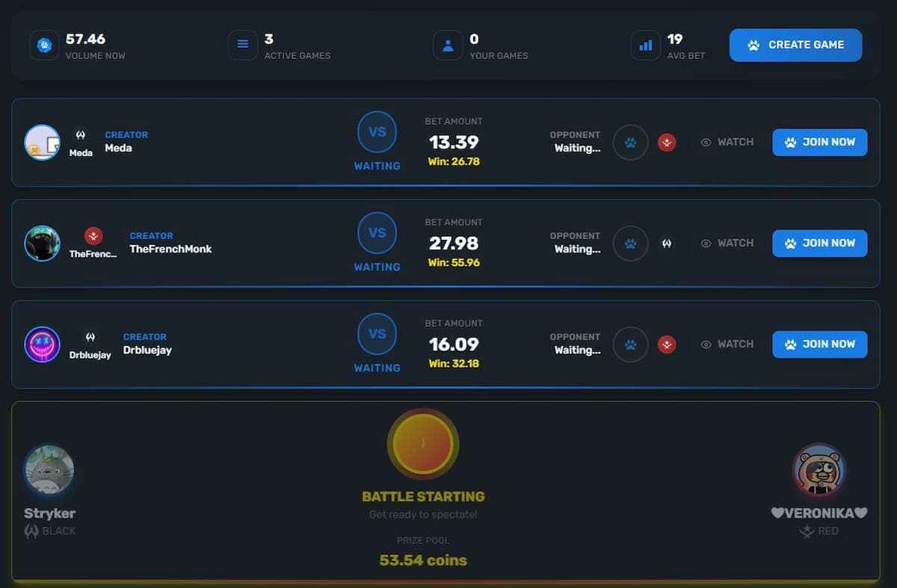The height and width of the screenshot is (588, 897).
Task: Open Meda's avatar
Action: tap(42, 142)
